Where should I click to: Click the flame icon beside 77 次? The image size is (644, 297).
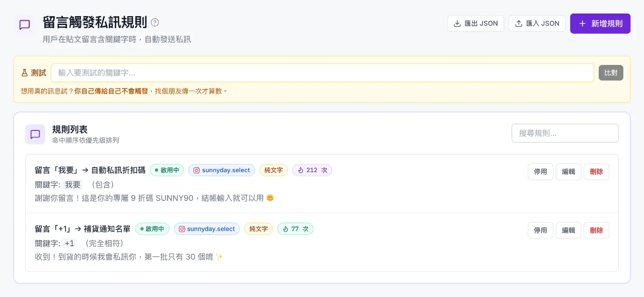286,229
